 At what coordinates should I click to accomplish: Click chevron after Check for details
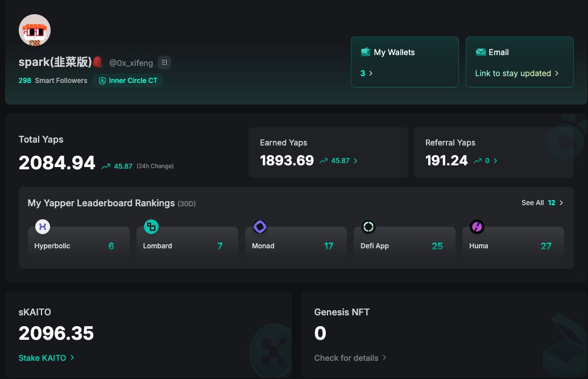click(384, 357)
